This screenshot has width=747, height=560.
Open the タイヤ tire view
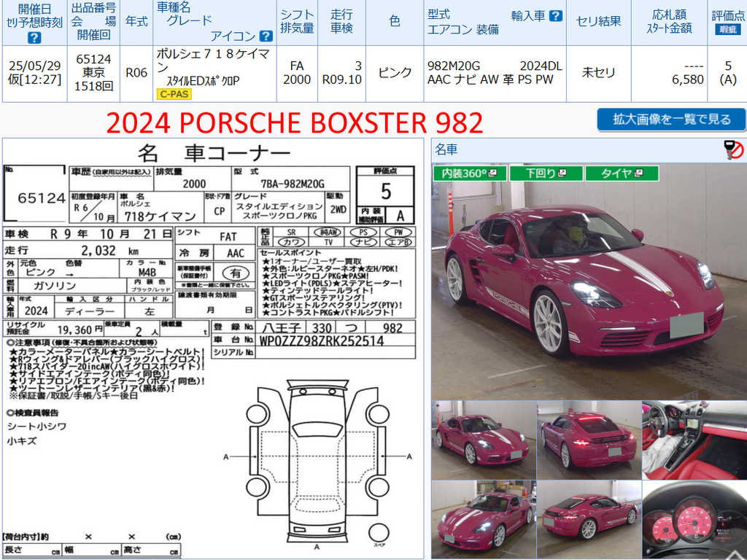tap(622, 174)
